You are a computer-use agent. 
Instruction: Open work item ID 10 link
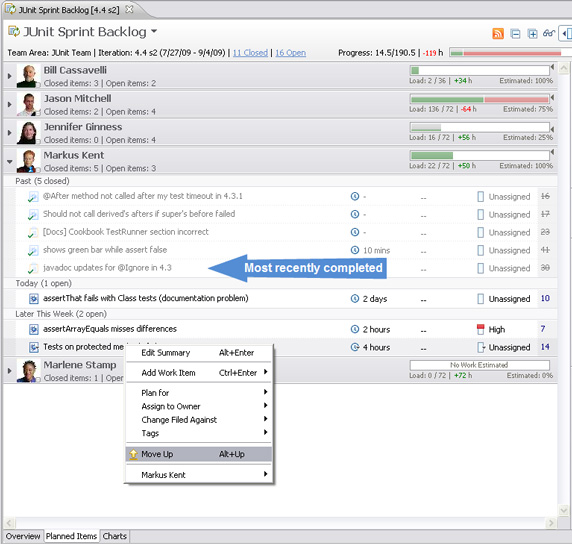545,298
